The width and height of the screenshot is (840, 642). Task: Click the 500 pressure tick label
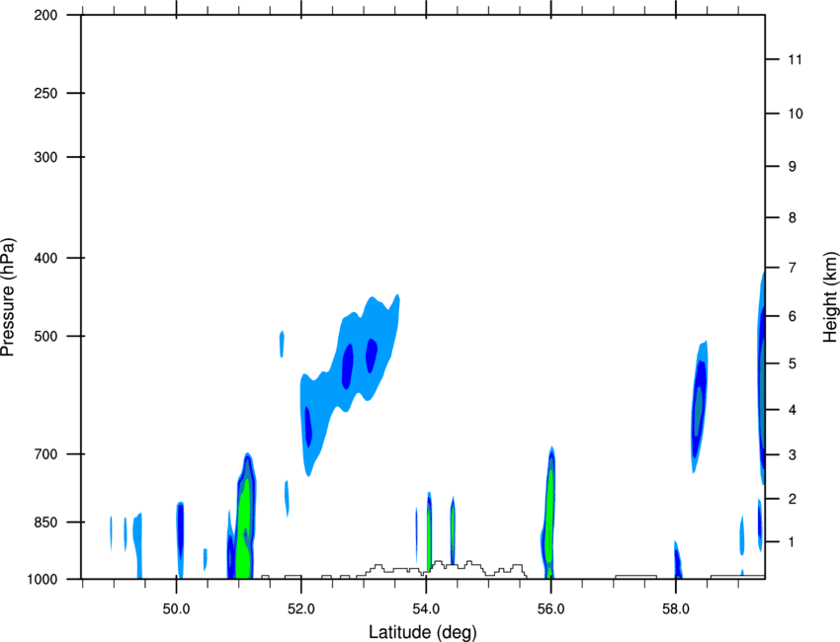45,336
